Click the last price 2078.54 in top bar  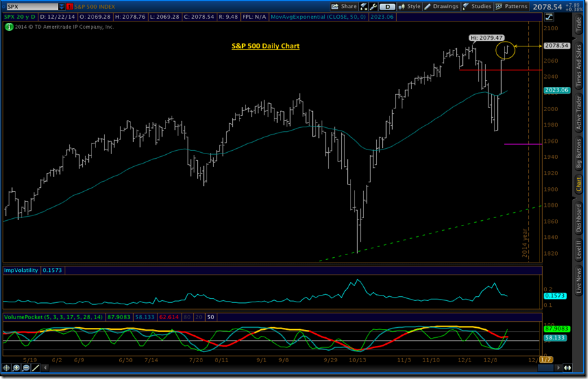547,7
